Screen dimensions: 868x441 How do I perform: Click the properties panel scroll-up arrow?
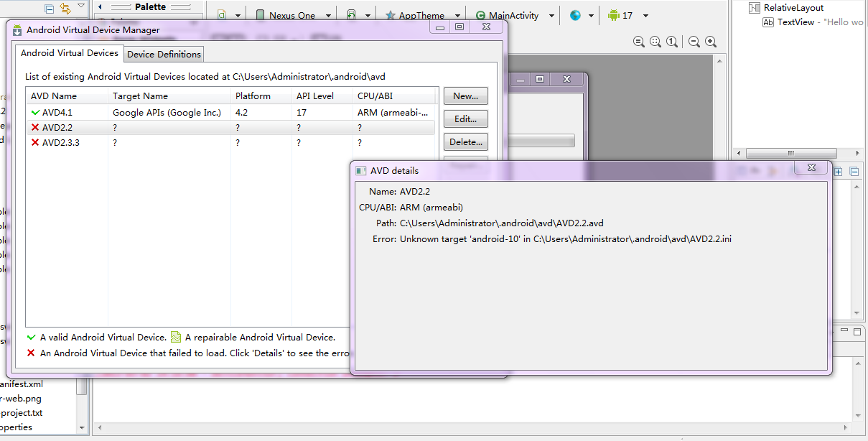point(857,185)
